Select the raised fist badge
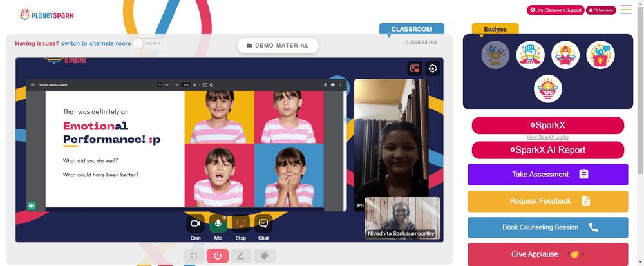Viewport: 644px width, 266px height. pos(530,55)
